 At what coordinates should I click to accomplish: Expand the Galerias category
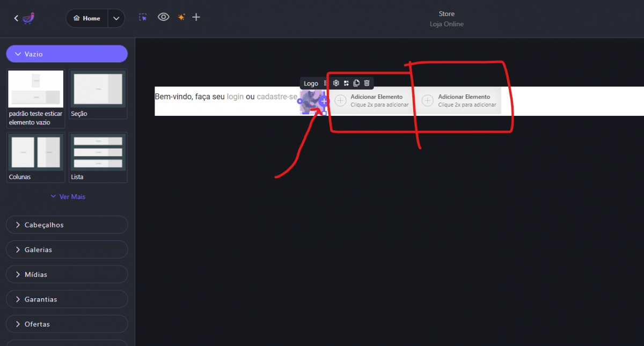tap(67, 249)
